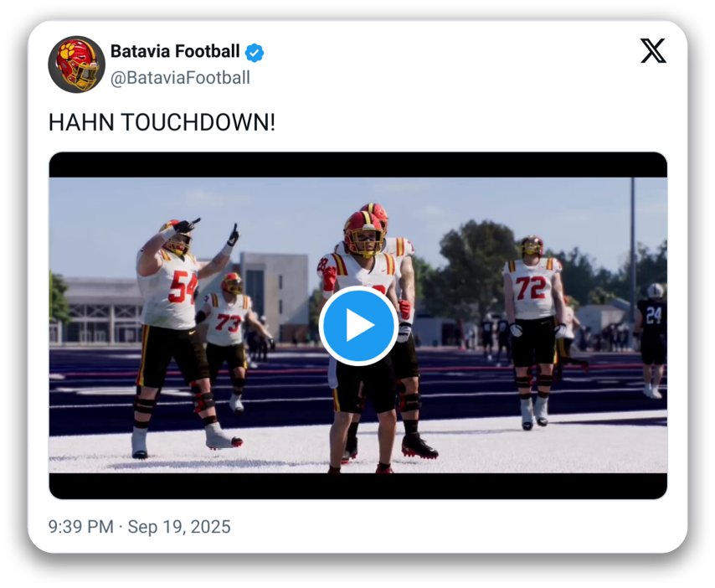Play the touchdown video
Image resolution: width=715 pixels, height=588 pixels.
pyautogui.click(x=358, y=325)
